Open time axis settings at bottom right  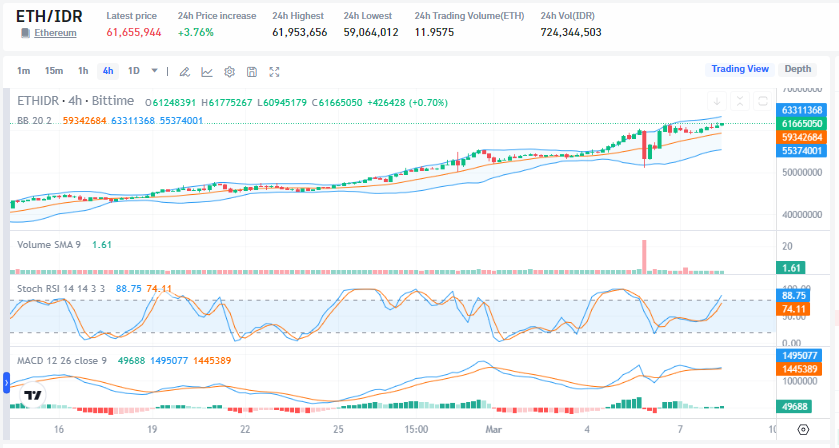pyautogui.click(x=803, y=429)
